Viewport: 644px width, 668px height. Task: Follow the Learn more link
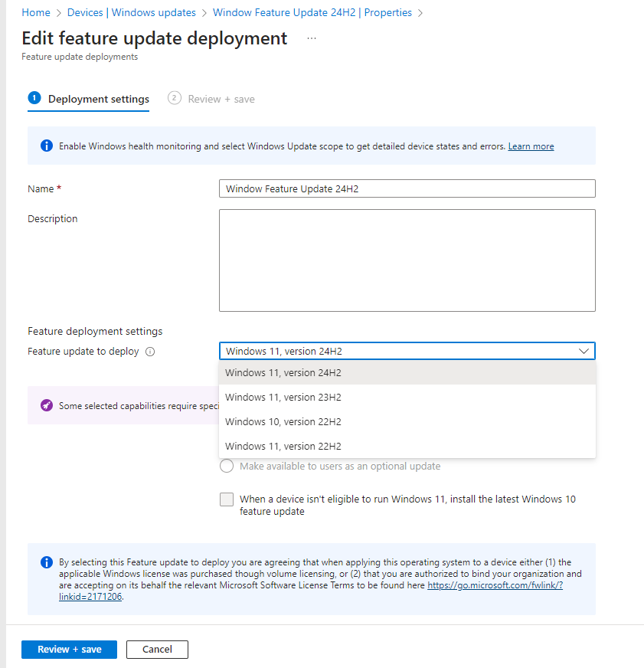(531, 146)
